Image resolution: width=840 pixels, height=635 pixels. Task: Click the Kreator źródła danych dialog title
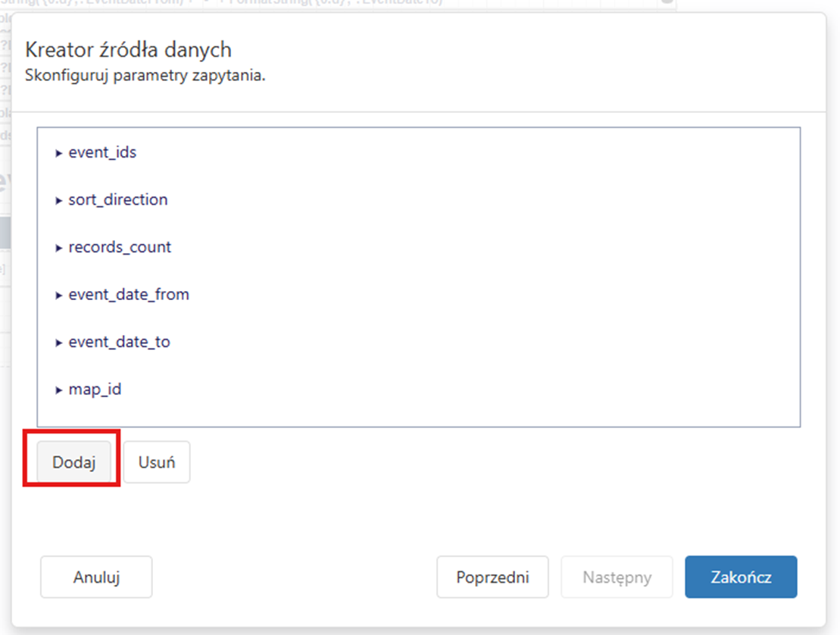[x=128, y=50]
